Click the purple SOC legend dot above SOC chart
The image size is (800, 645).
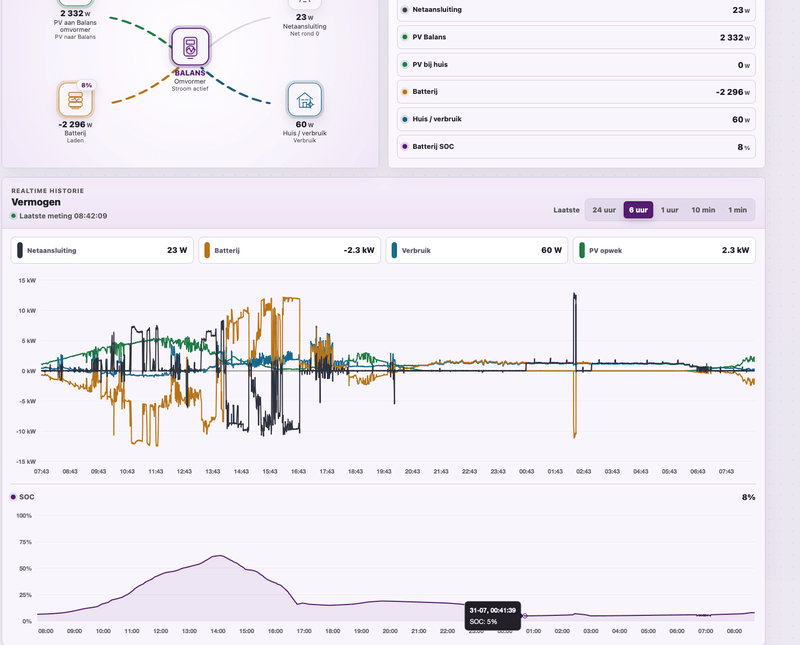(13, 497)
